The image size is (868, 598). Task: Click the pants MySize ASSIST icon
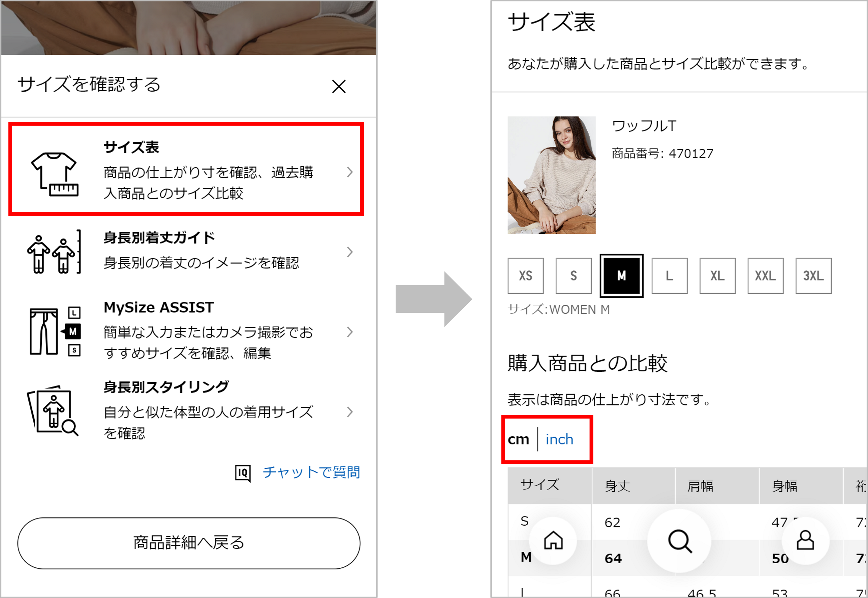pos(55,331)
